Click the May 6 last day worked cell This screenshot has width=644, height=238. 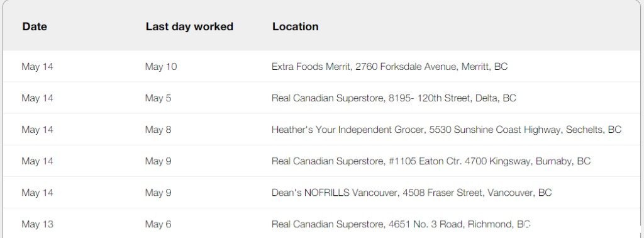pyautogui.click(x=158, y=224)
